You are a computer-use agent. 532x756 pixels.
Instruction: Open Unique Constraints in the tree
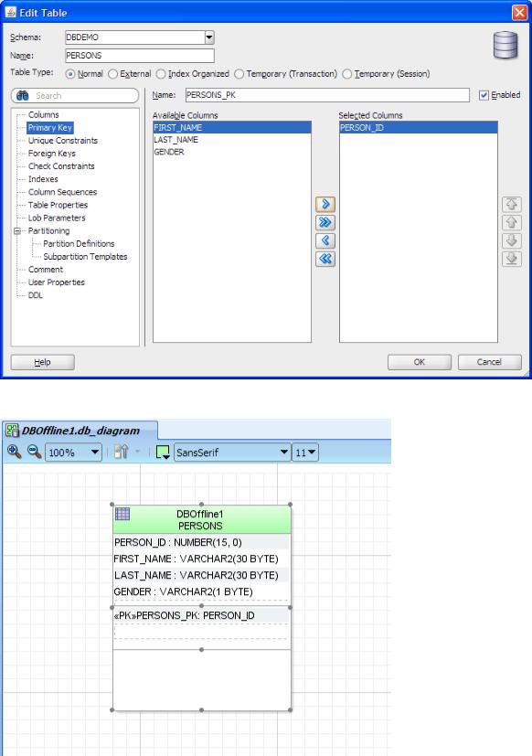(63, 141)
